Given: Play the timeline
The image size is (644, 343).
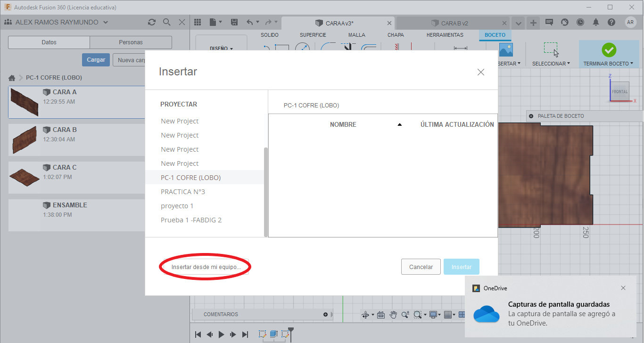Looking at the screenshot, I should pyautogui.click(x=221, y=335).
